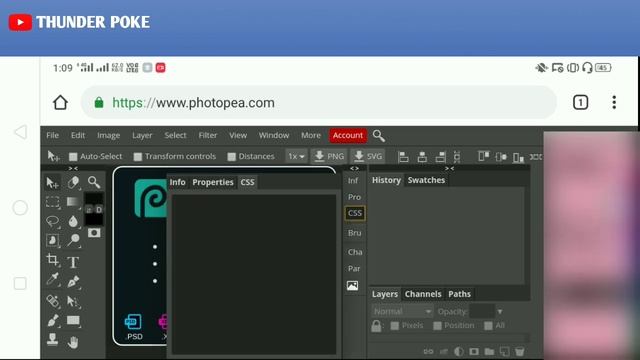Select the Eraser tool

73,182
